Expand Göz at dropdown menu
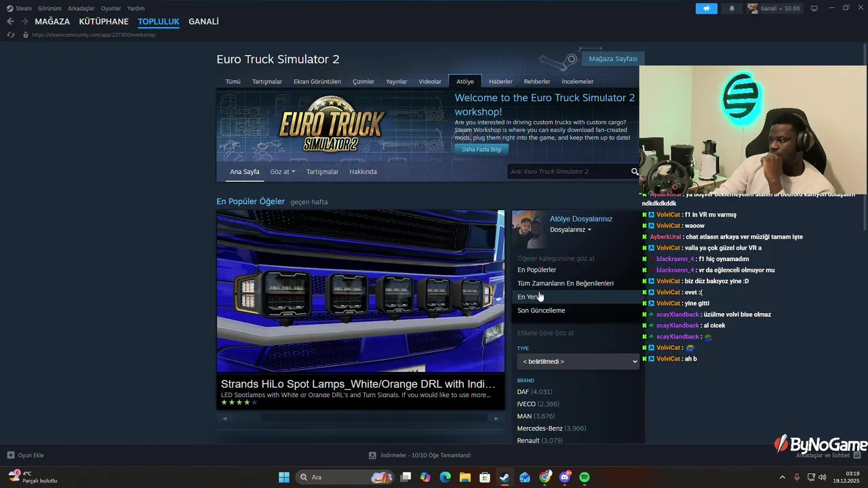The height and width of the screenshot is (488, 868). pos(282,171)
